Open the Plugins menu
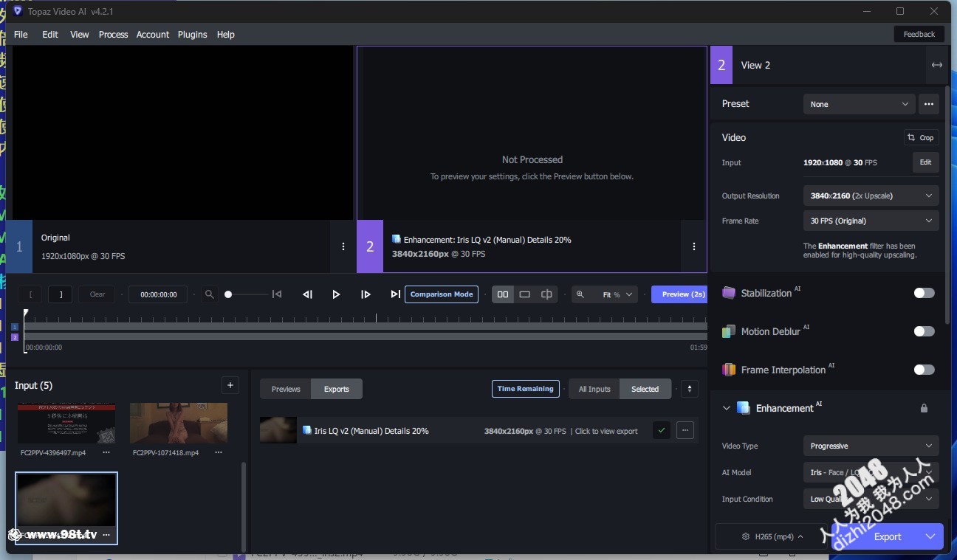The height and width of the screenshot is (560, 957). click(192, 34)
